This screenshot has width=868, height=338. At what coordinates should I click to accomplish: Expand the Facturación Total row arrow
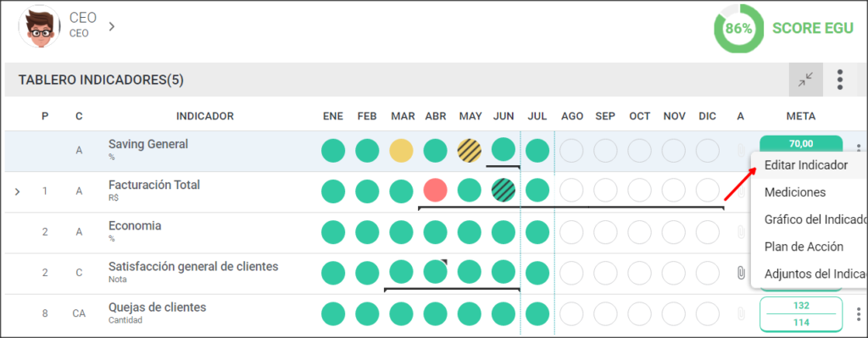point(17,192)
